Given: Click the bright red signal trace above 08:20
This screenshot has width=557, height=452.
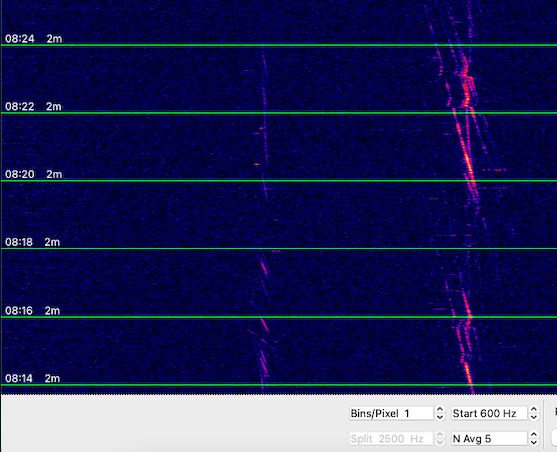Looking at the screenshot, I should pyautogui.click(x=468, y=162).
